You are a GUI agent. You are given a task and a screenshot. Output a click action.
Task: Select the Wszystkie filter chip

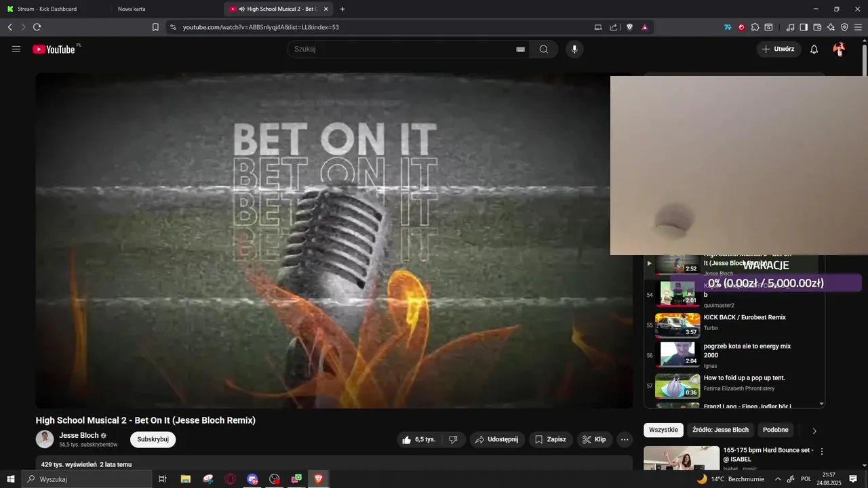(663, 430)
